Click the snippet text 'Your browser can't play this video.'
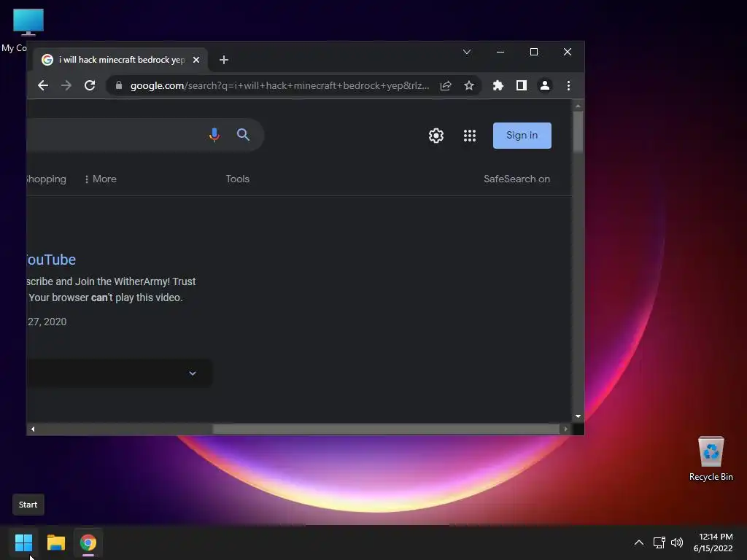747x560 pixels. click(x=106, y=297)
